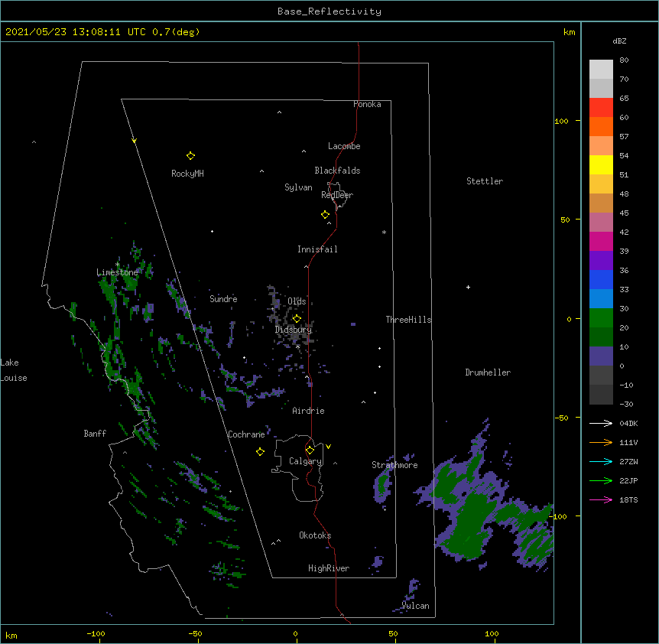Screen dimensions: 659x644
Task: Click the white 04DK arrow in legend
Action: coord(601,423)
